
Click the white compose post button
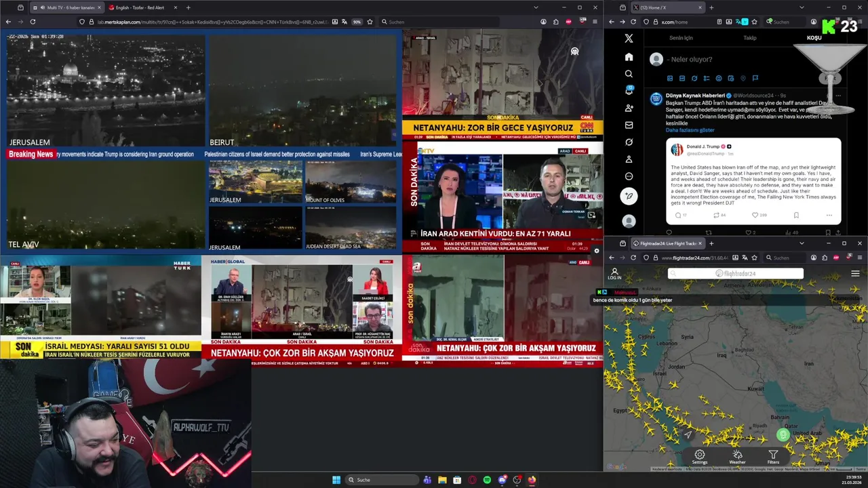[x=629, y=197]
